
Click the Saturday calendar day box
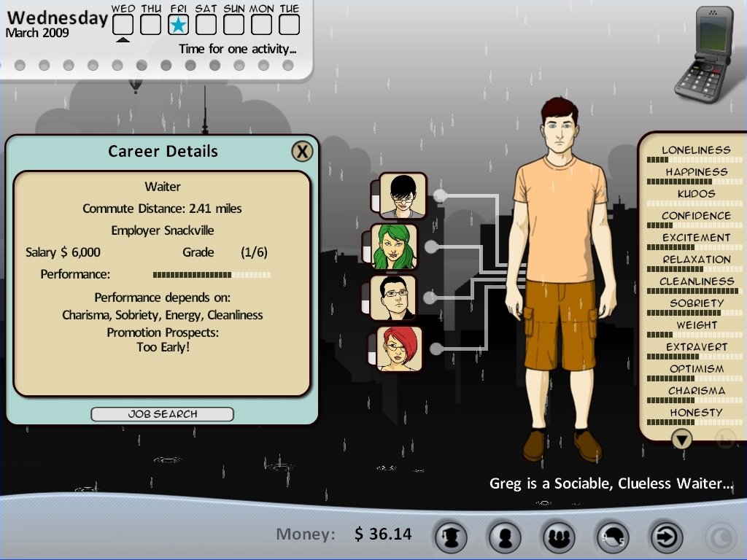[x=206, y=25]
